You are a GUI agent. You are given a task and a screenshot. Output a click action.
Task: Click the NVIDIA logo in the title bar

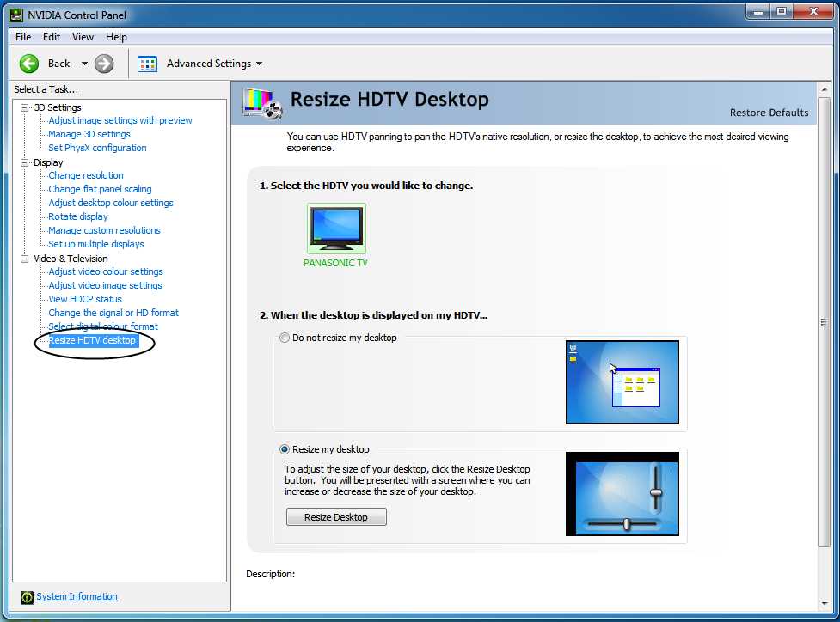tap(16, 15)
